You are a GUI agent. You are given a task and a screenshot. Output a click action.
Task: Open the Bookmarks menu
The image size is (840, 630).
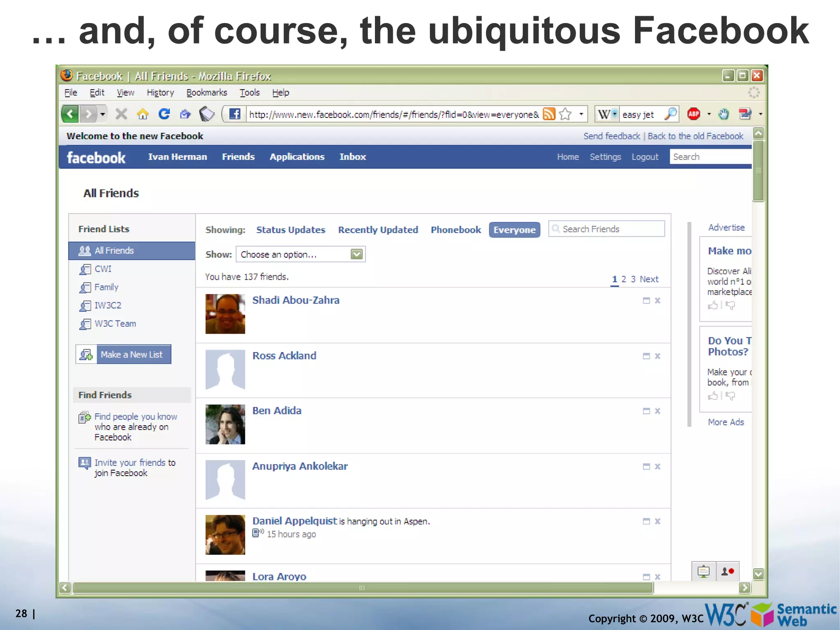[207, 92]
